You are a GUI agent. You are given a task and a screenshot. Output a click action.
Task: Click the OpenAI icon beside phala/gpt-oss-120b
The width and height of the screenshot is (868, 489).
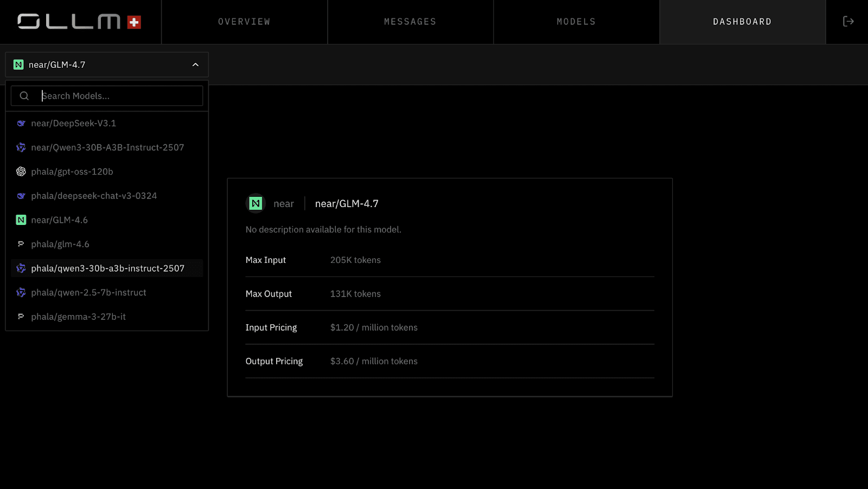(21, 171)
